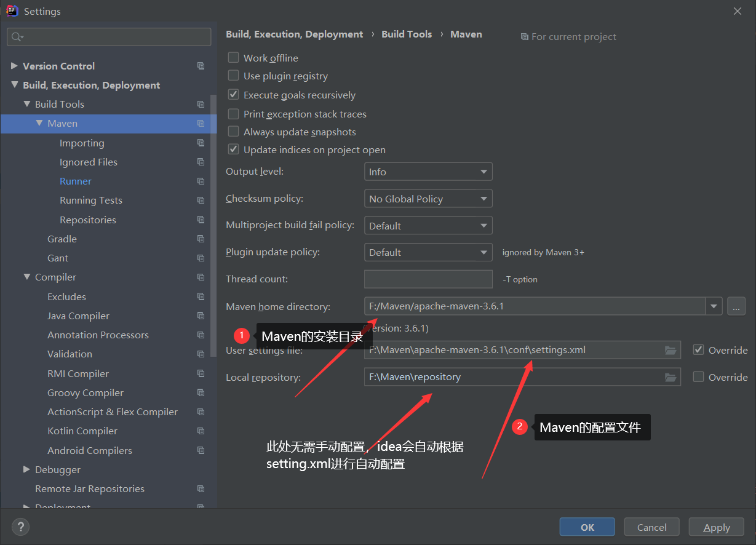Expand the Version Control tree node
Viewport: 756px width, 545px height.
point(14,66)
